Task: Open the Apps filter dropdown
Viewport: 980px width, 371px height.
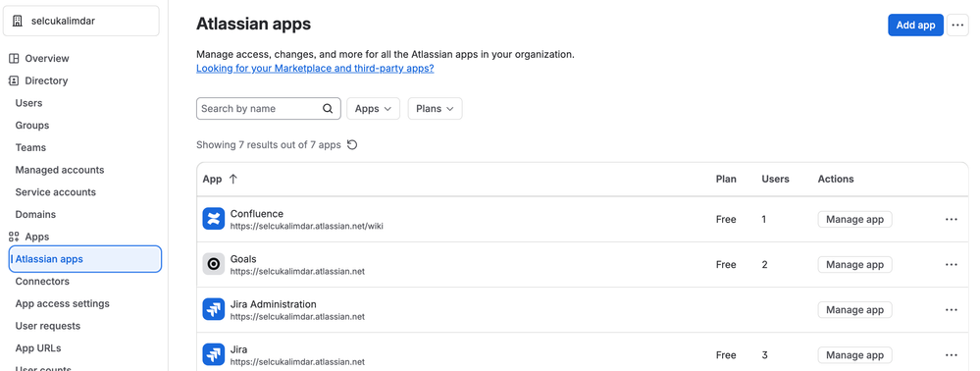Action: [373, 108]
